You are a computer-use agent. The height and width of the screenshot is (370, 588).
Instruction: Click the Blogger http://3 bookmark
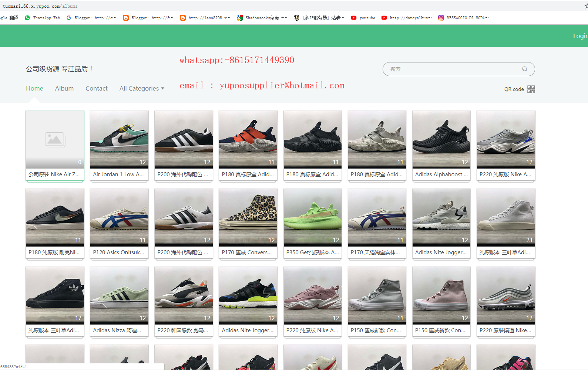(148, 18)
